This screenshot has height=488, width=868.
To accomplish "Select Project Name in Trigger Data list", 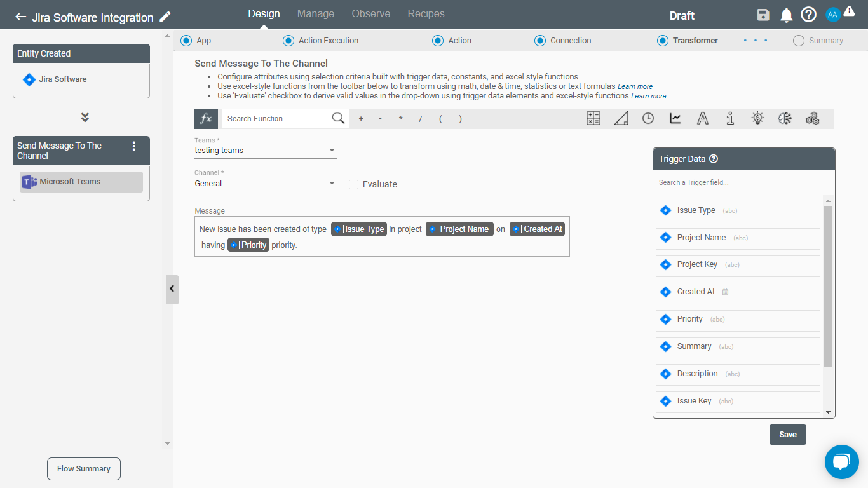I will click(x=738, y=238).
